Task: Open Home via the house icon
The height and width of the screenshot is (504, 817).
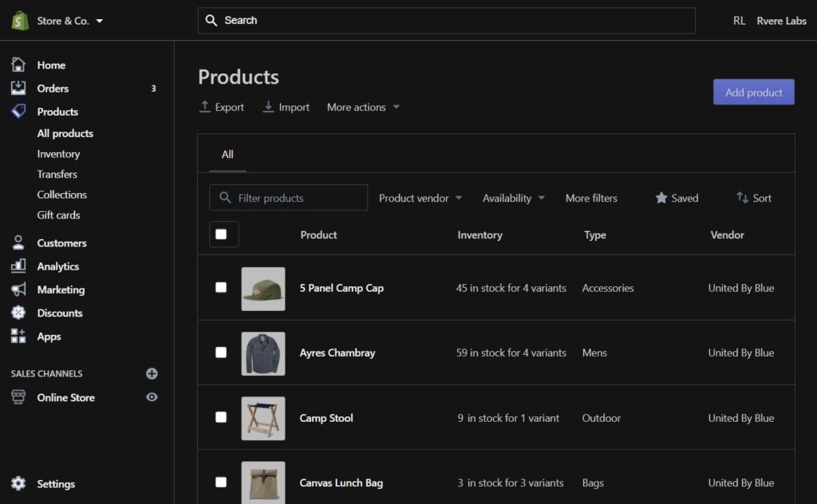Action: pos(18,65)
